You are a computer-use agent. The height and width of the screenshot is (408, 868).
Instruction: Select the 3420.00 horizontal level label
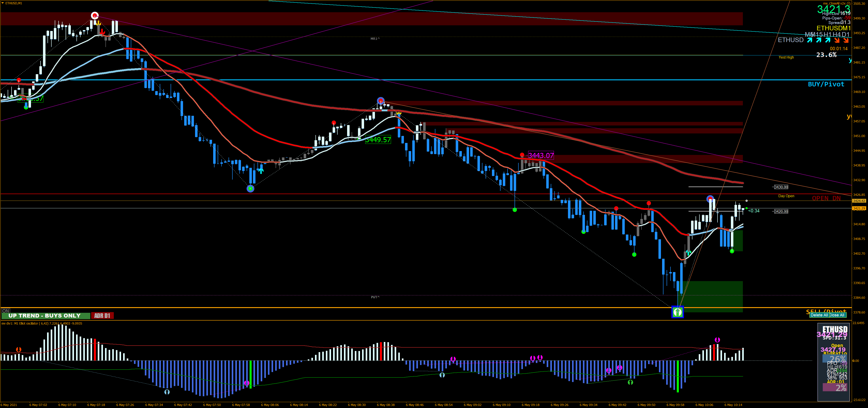[781, 211]
